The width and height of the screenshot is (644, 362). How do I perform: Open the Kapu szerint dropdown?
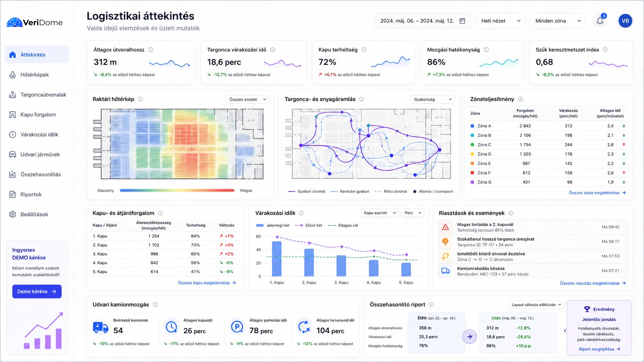tap(379, 213)
